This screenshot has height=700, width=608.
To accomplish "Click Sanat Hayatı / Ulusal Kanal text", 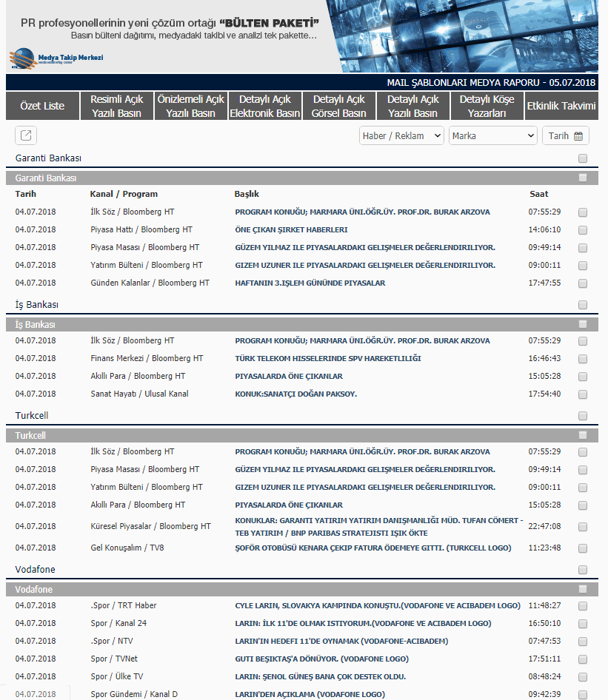I will [139, 394].
